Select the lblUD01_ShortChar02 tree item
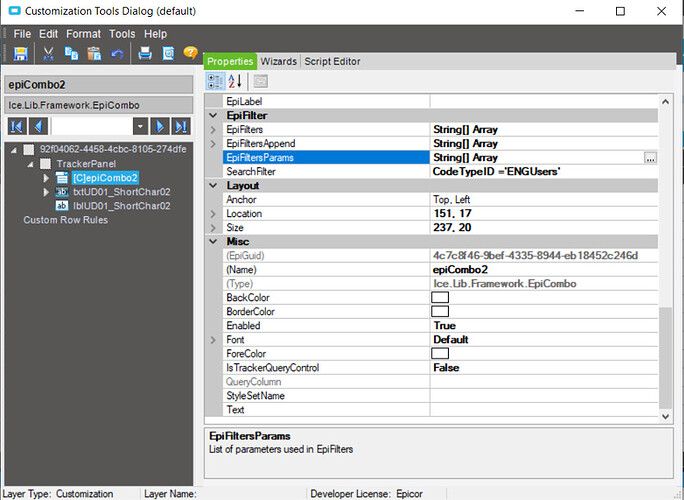The width and height of the screenshot is (684, 500). pyautogui.click(x=122, y=206)
